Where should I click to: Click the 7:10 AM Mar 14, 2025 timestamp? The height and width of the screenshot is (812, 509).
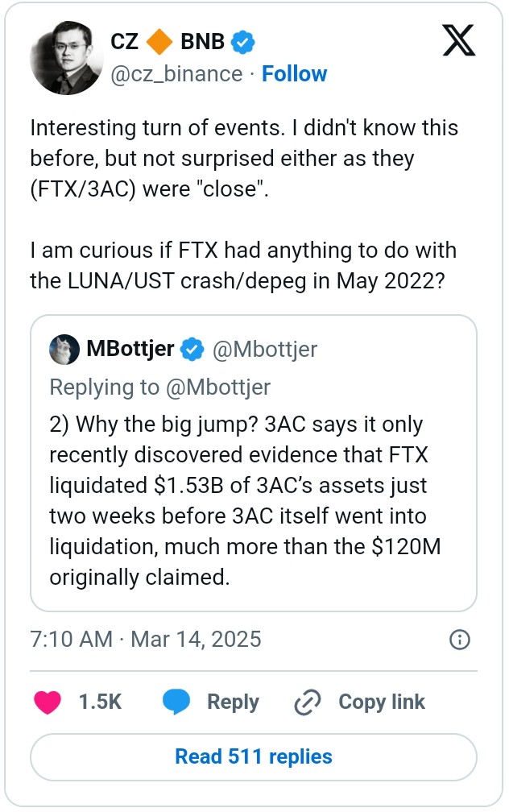[146, 639]
